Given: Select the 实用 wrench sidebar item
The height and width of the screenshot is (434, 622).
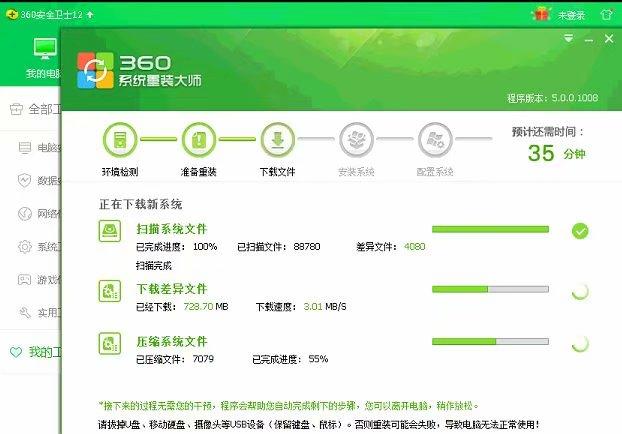Looking at the screenshot, I should coord(39,313).
